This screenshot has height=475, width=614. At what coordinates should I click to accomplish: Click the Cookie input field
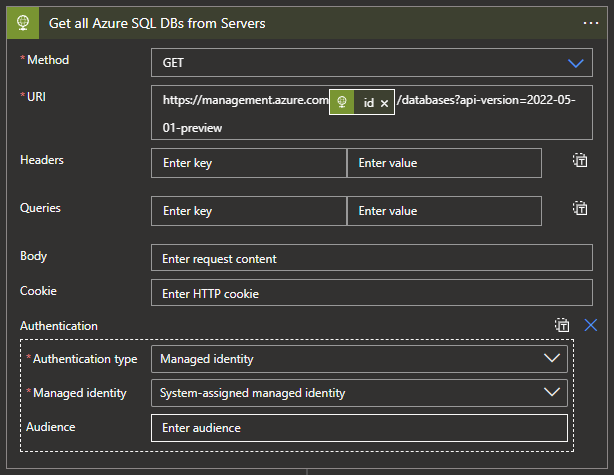click(372, 293)
